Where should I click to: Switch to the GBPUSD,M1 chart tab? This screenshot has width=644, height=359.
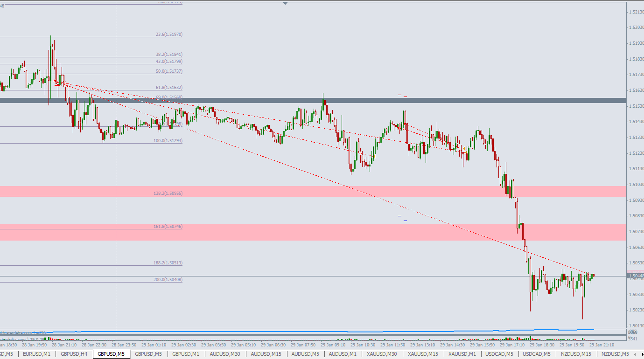(x=186, y=354)
